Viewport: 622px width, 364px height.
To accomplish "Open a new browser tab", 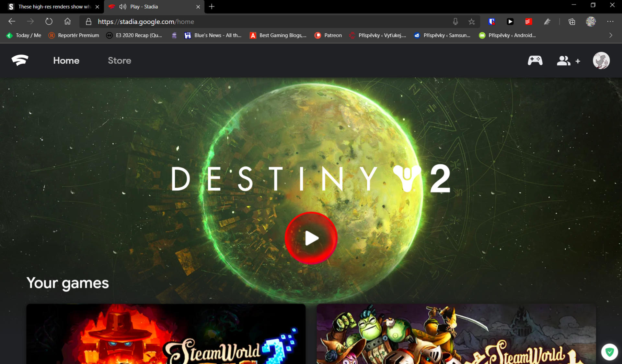I will 212,6.
